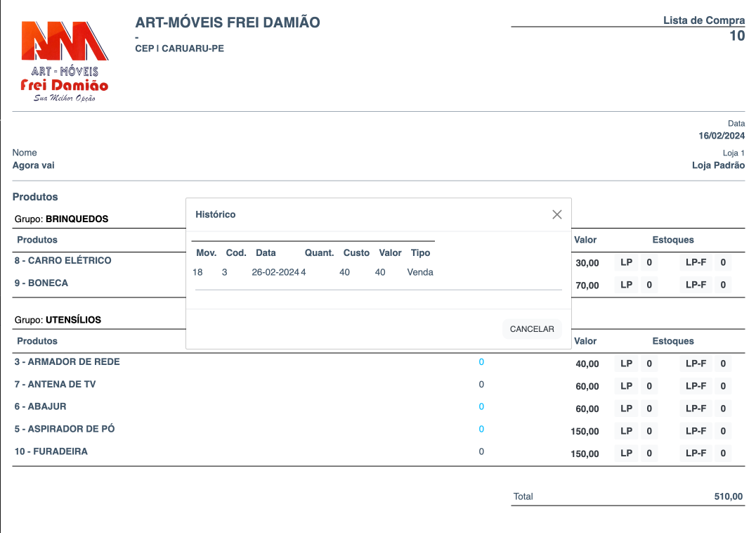Select the LP-F stock badge for BONECA
756x533 pixels.
(x=696, y=285)
